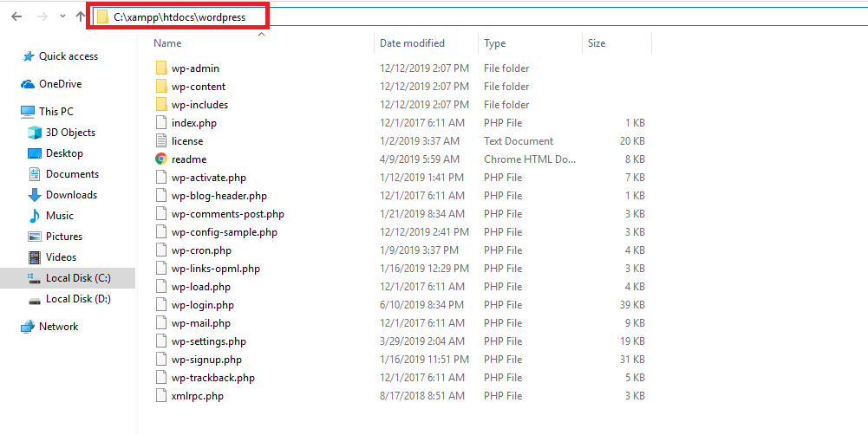Screen dimensions: 868x435
Task: Click the Videos film icon
Action: (35, 257)
